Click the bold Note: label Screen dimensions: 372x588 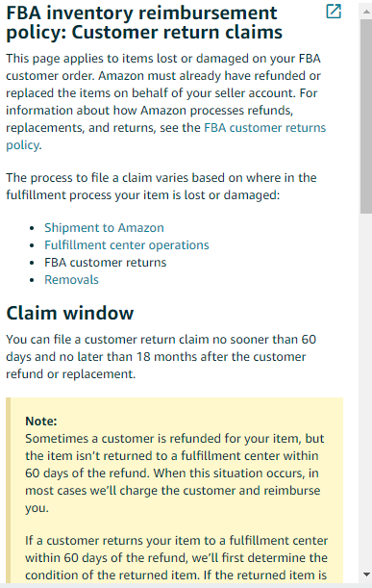tap(41, 422)
